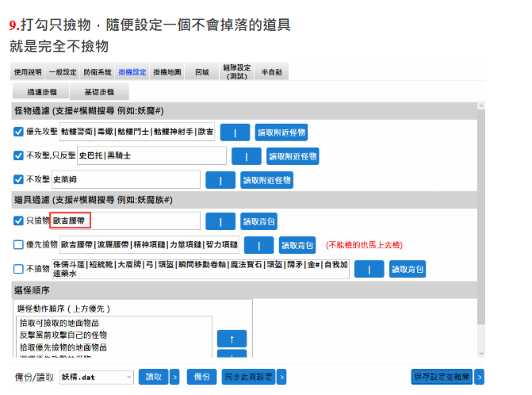Viewport: 532px width, 395px height.
Task: Toggle the 不攻擊,只反擊 checkbox
Action: (x=18, y=155)
